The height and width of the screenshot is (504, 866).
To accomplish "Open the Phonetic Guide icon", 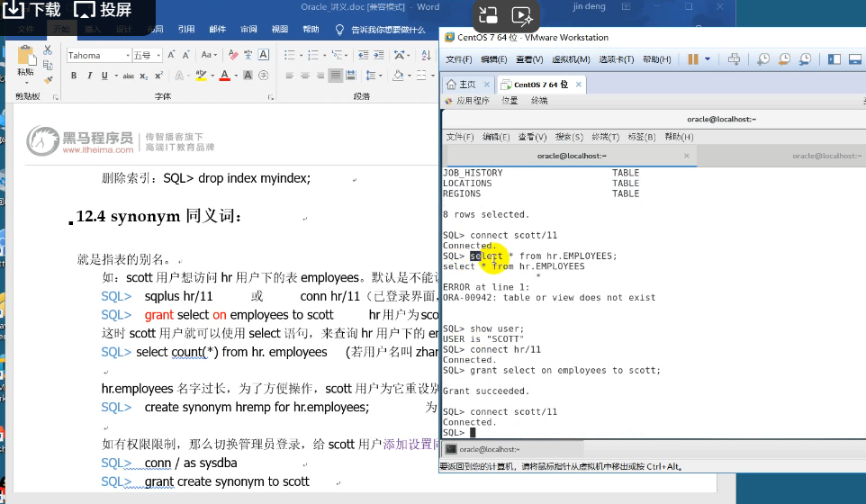I will coord(248,55).
